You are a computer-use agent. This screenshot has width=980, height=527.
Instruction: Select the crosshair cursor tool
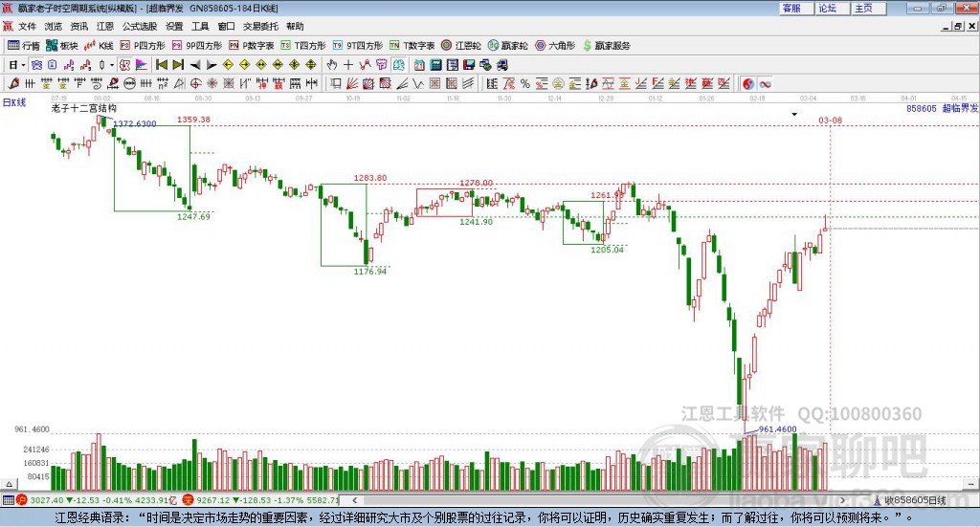348,64
